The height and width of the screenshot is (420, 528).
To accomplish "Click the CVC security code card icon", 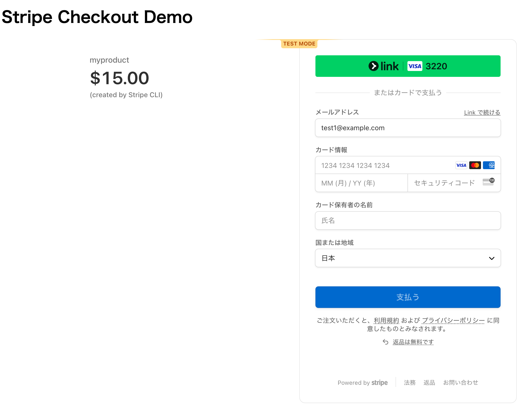I will click(488, 182).
